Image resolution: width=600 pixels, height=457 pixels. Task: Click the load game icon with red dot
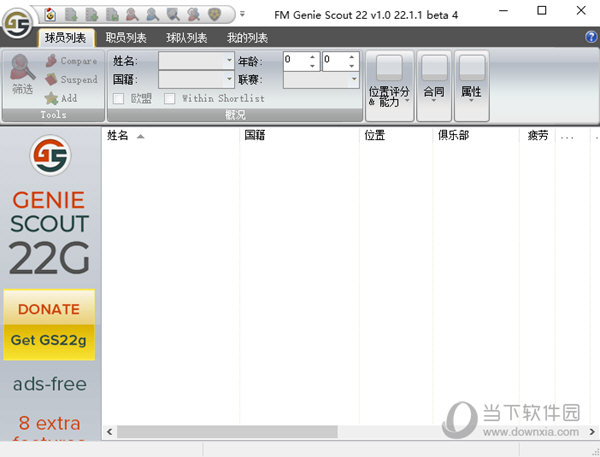(50, 15)
